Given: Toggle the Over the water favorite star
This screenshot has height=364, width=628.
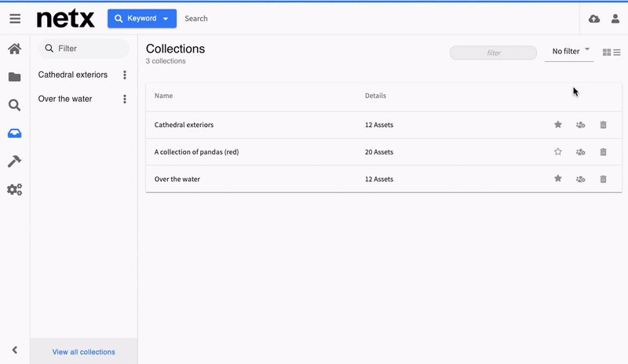Looking at the screenshot, I should tap(558, 179).
